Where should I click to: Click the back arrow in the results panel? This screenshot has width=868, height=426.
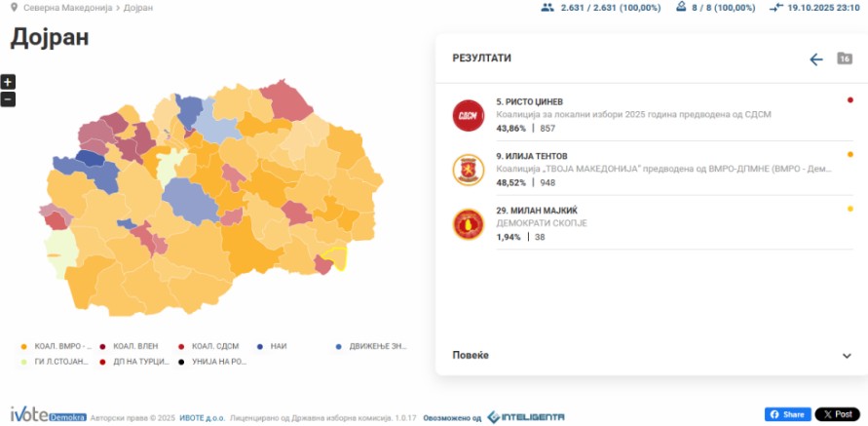816,59
